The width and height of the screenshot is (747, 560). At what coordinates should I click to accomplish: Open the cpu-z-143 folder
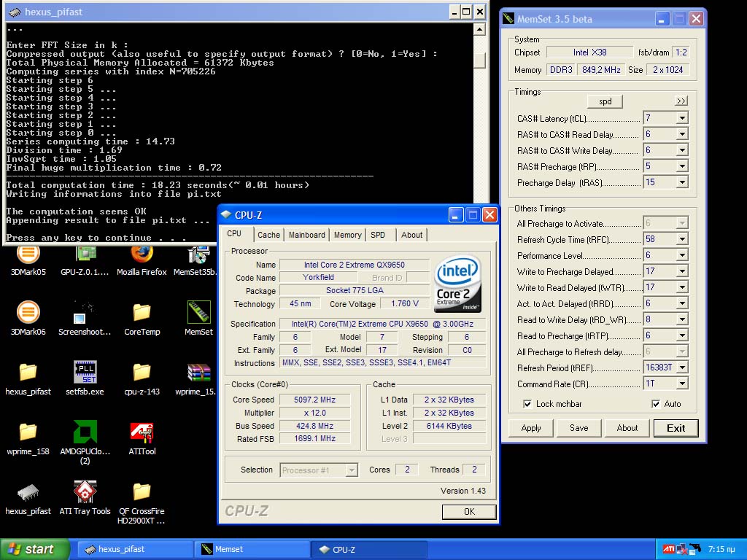click(142, 378)
